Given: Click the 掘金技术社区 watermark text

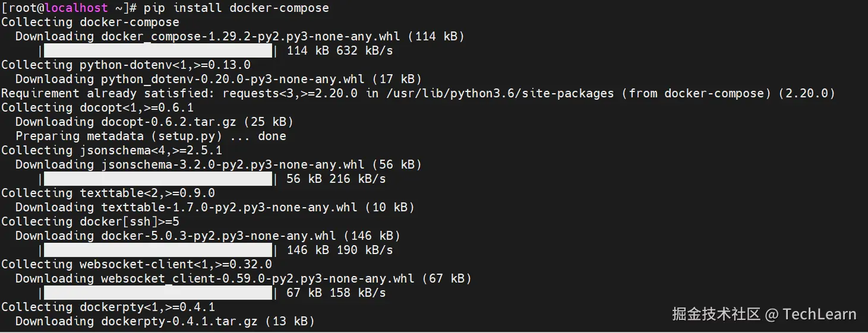Looking at the screenshot, I should click(716, 314).
